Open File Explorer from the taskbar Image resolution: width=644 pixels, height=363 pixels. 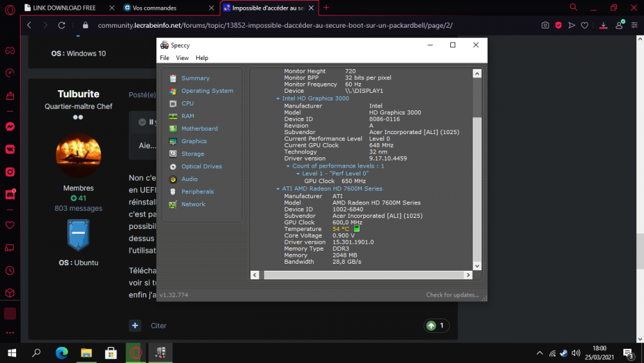(x=86, y=353)
